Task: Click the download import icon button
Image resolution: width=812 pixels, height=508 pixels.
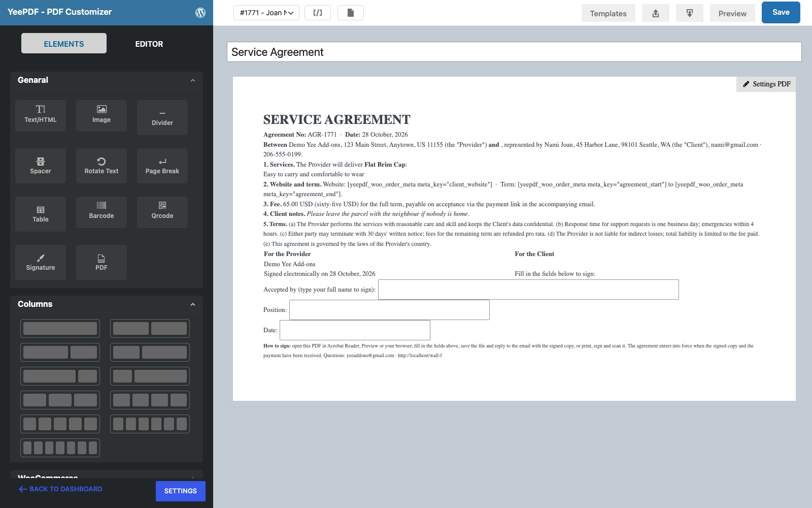Action: coord(690,13)
